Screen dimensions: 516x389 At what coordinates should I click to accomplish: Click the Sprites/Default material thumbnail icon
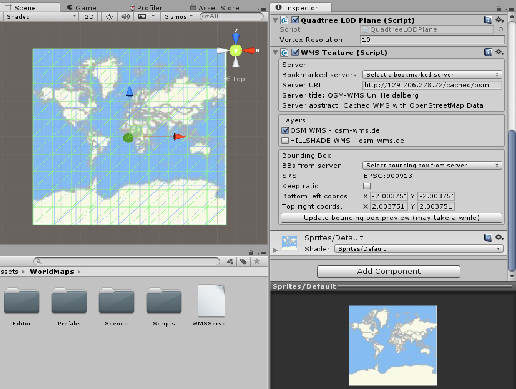pyautogui.click(x=289, y=242)
